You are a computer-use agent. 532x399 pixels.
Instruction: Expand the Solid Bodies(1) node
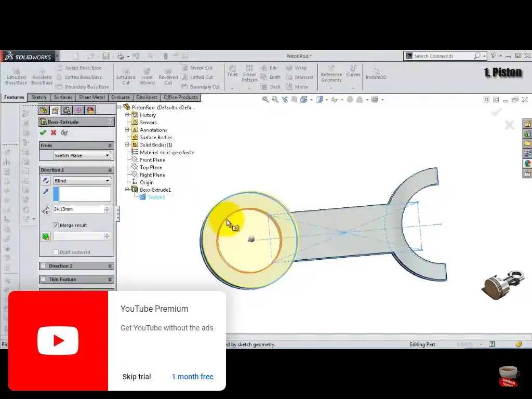127,145
